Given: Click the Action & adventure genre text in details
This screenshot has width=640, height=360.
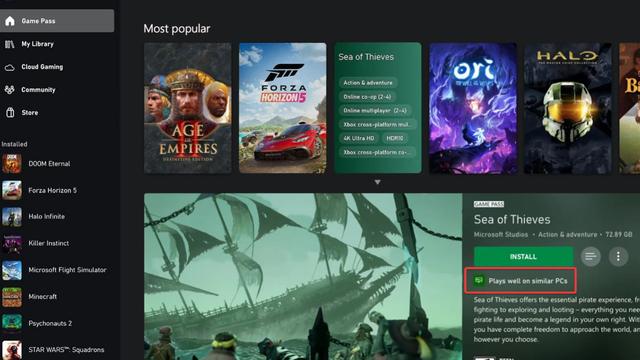Looking at the screenshot, I should pyautogui.click(x=567, y=235).
